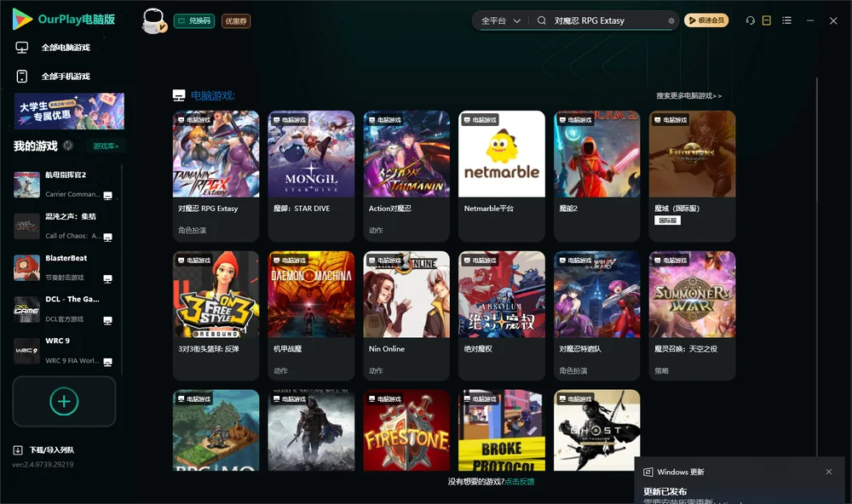Click the 点击反馈 feedback link
The width and height of the screenshot is (852, 504).
pos(520,481)
